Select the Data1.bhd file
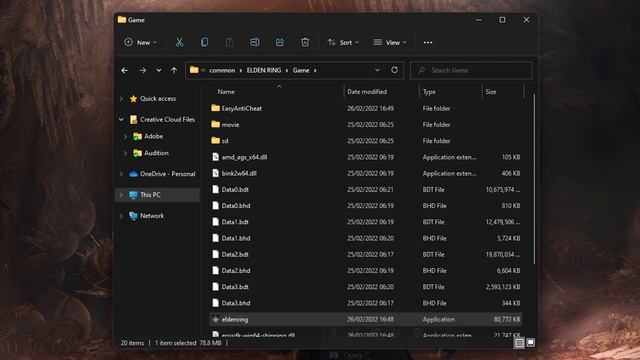Screen dimensions: 640x360 coord(236,238)
